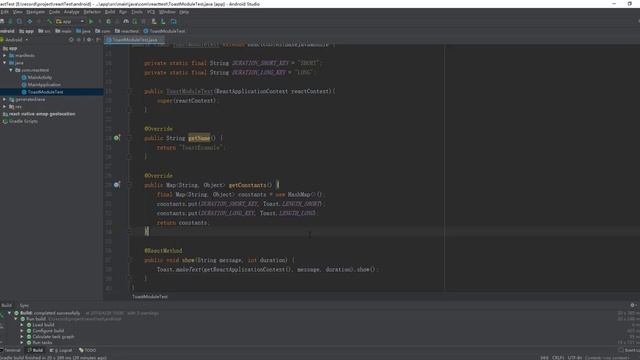Collapse the Build completed successfully node
The height and width of the screenshot is (360, 640).
point(9,313)
